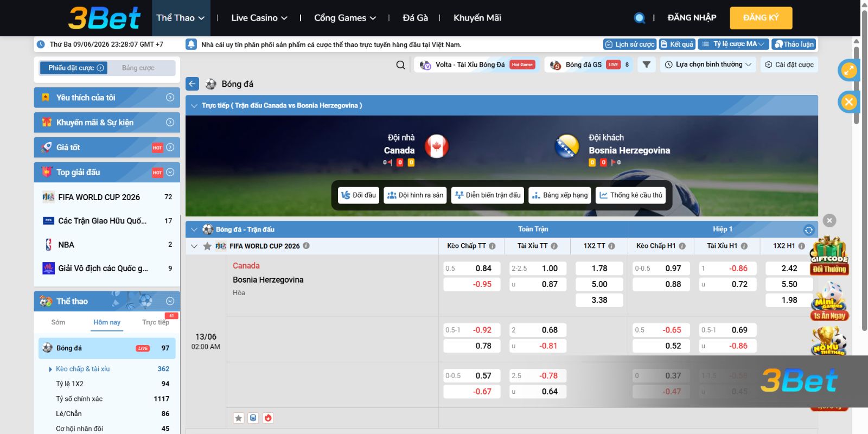This screenshot has height=434, width=868.
Task: Click info icon beside 1X2 H1
Action: pos(801,246)
